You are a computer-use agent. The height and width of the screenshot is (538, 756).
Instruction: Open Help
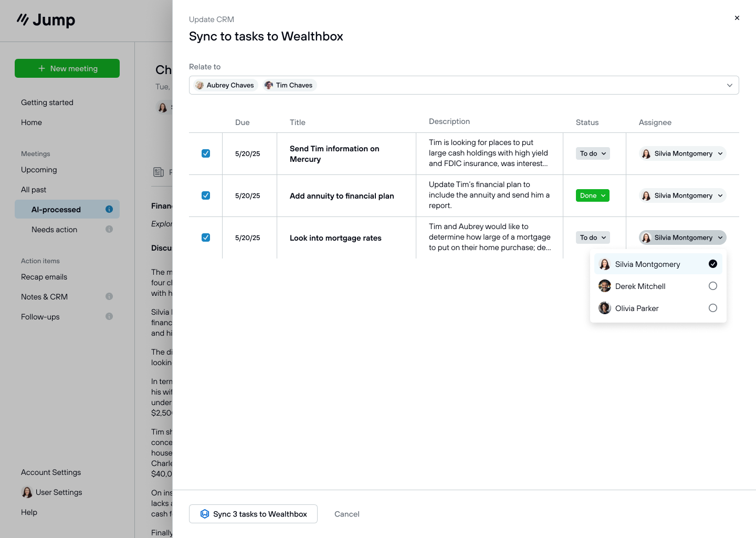pyautogui.click(x=29, y=512)
